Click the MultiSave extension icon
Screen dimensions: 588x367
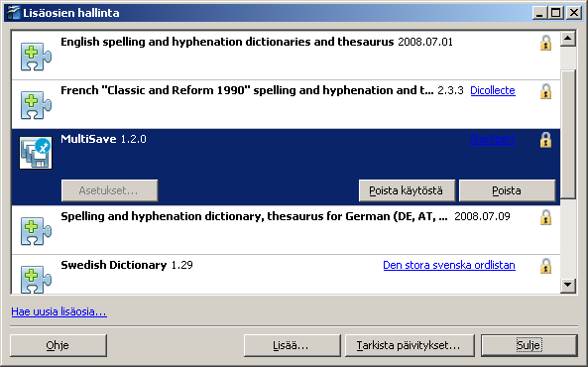pos(36,153)
